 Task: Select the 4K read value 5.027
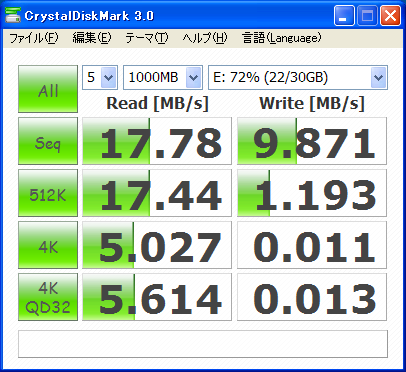[x=157, y=245]
